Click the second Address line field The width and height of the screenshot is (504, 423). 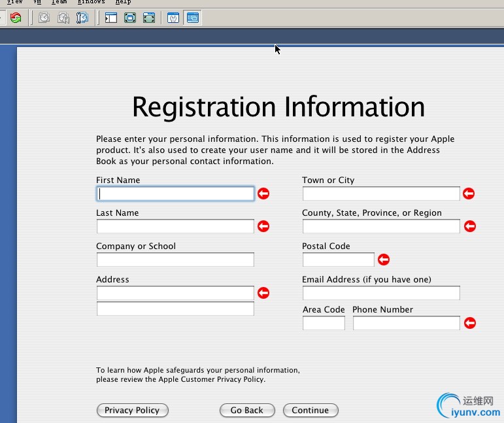(175, 309)
